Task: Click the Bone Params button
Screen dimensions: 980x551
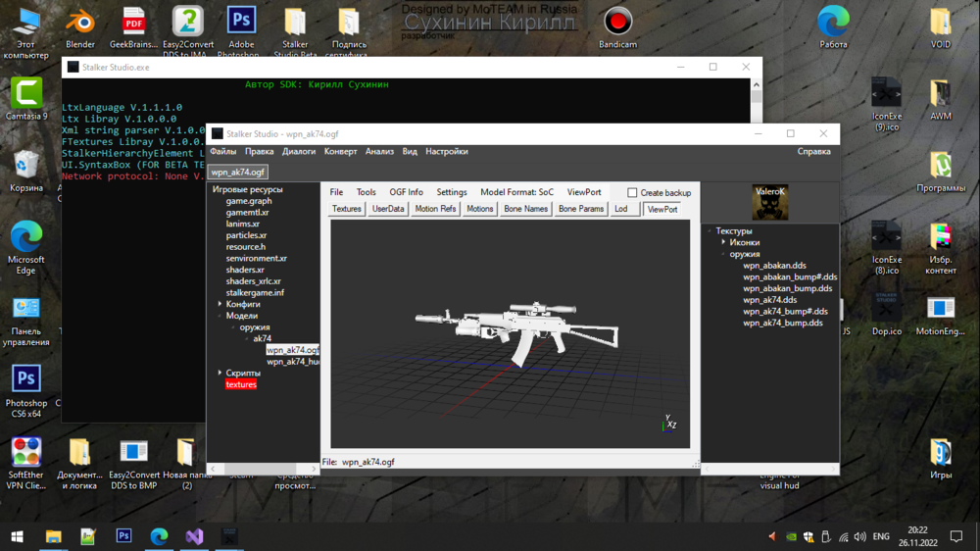Action: [x=580, y=209]
